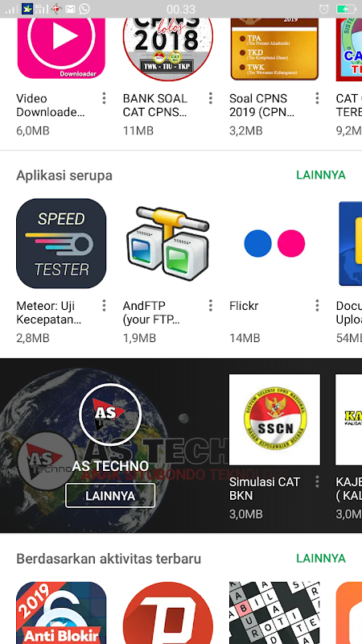
Task: Open the AS Techno circular developer logo
Action: 110,415
